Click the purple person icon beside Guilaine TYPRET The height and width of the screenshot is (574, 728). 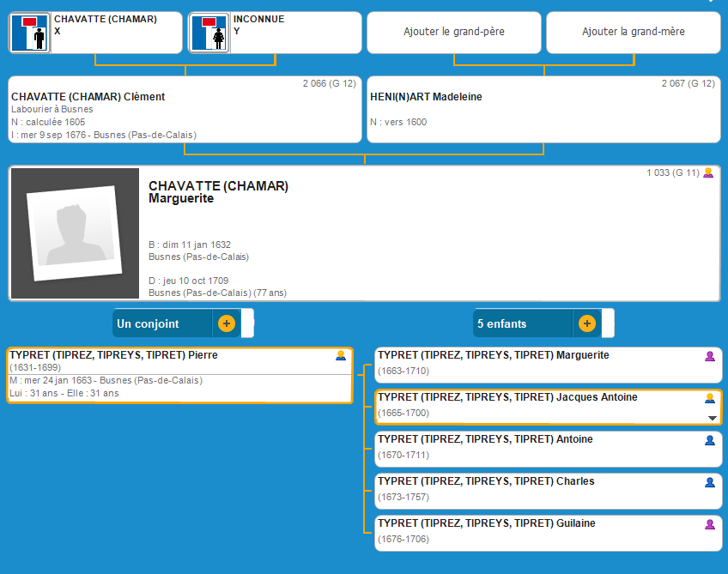point(709,523)
